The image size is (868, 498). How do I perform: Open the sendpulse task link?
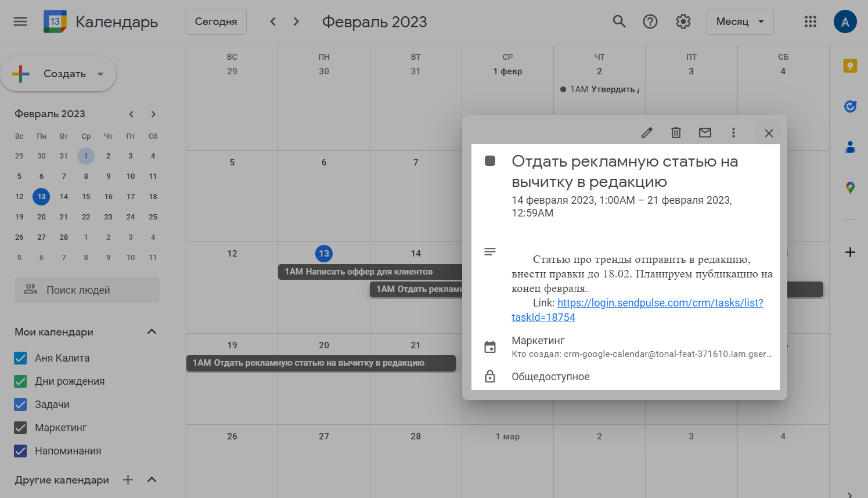click(x=660, y=303)
